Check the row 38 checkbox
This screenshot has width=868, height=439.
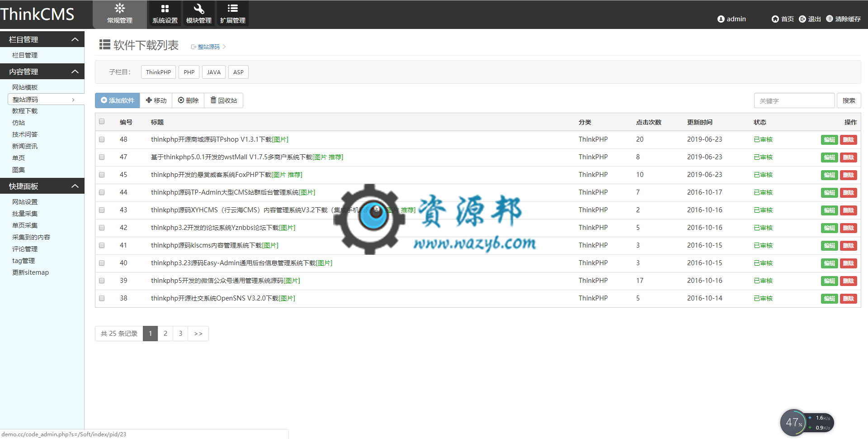point(102,298)
